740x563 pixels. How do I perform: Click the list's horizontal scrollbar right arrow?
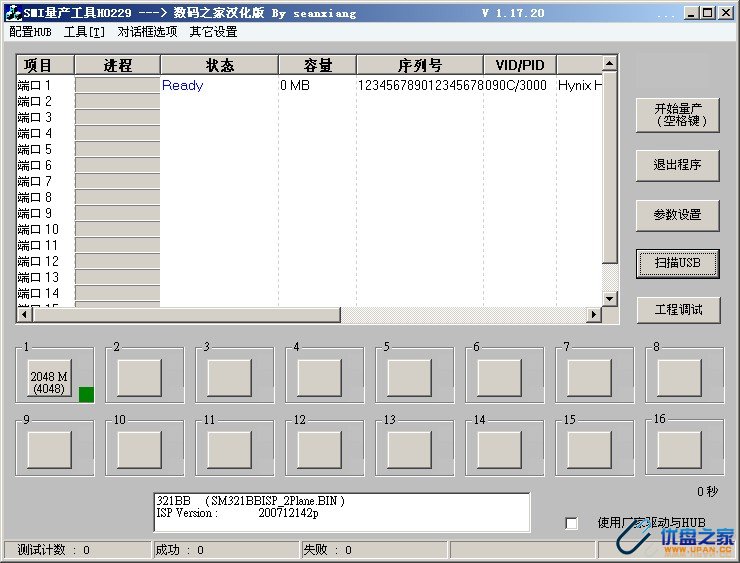pos(593,315)
